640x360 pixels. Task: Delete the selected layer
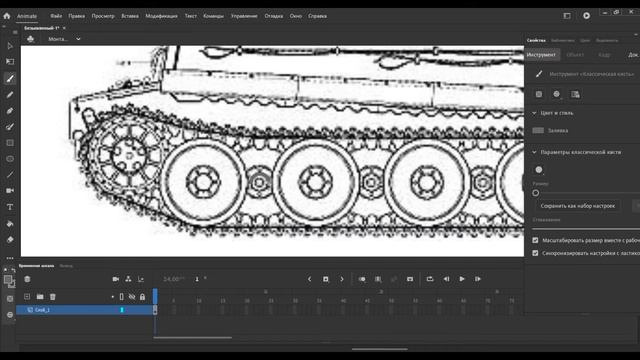coord(53,297)
